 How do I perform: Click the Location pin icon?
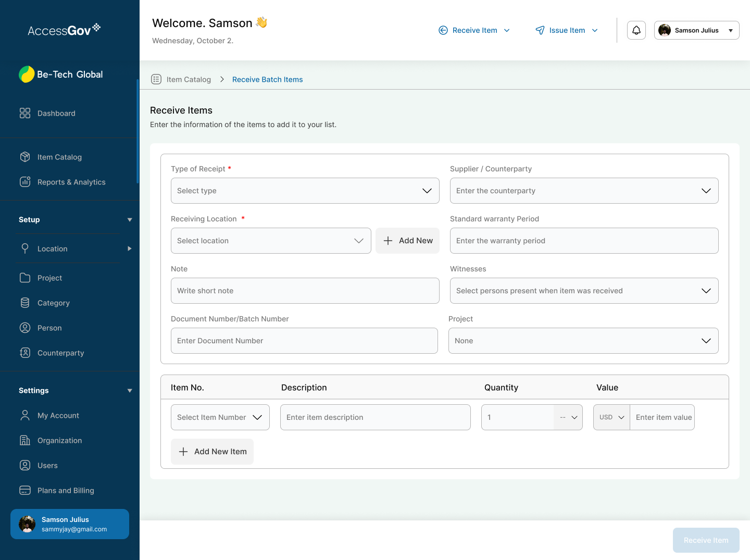(x=25, y=248)
